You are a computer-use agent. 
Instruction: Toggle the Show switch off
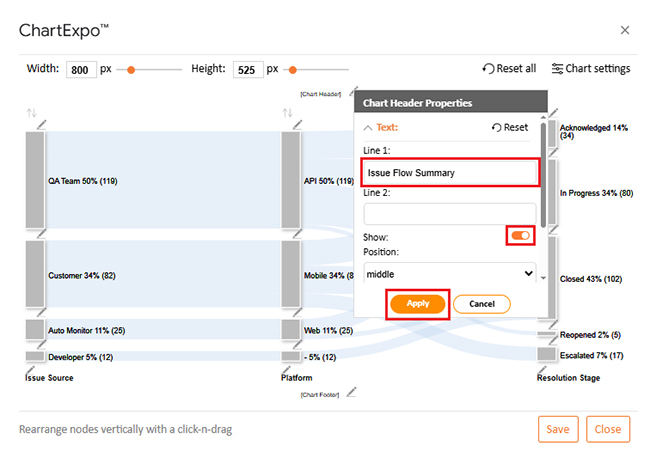(x=521, y=236)
